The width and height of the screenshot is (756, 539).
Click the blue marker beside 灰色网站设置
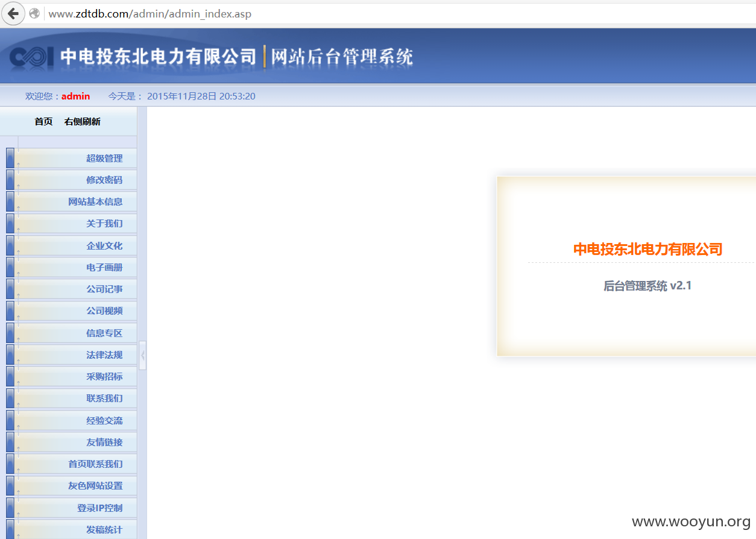click(x=10, y=485)
